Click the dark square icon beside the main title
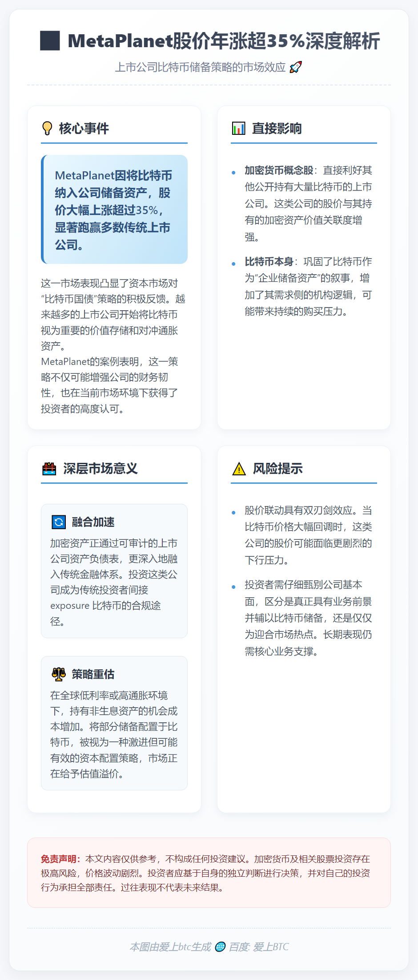Viewport: 418px width, 980px height. (50, 40)
